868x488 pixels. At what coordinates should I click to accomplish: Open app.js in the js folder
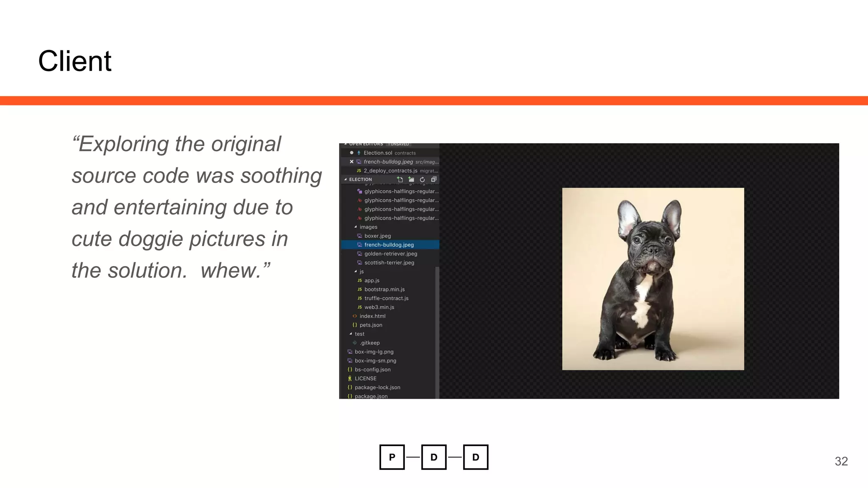pos(388,280)
